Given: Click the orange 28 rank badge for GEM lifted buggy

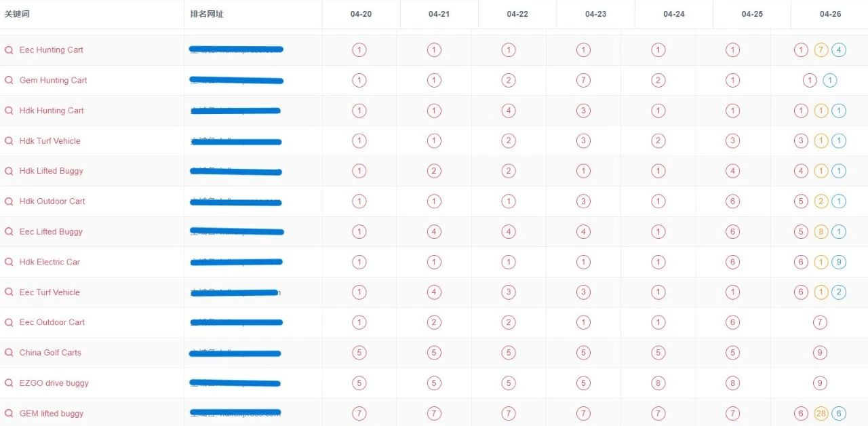Looking at the screenshot, I should coord(821,413).
